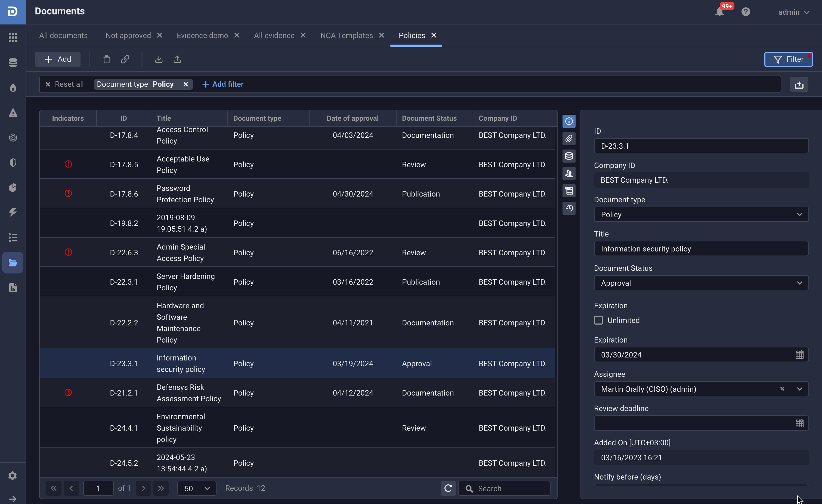Open the Assignee dropdown arrow
The height and width of the screenshot is (504, 822).
coord(800,389)
